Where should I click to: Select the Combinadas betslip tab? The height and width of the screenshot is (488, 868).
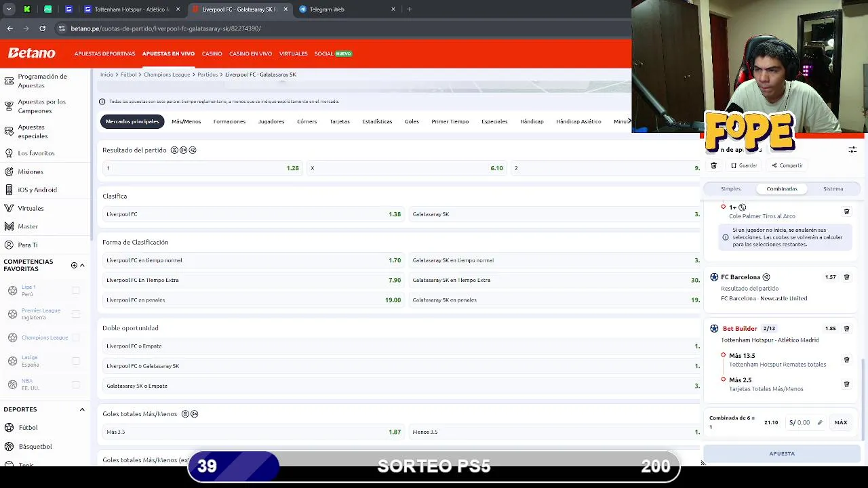click(782, 189)
